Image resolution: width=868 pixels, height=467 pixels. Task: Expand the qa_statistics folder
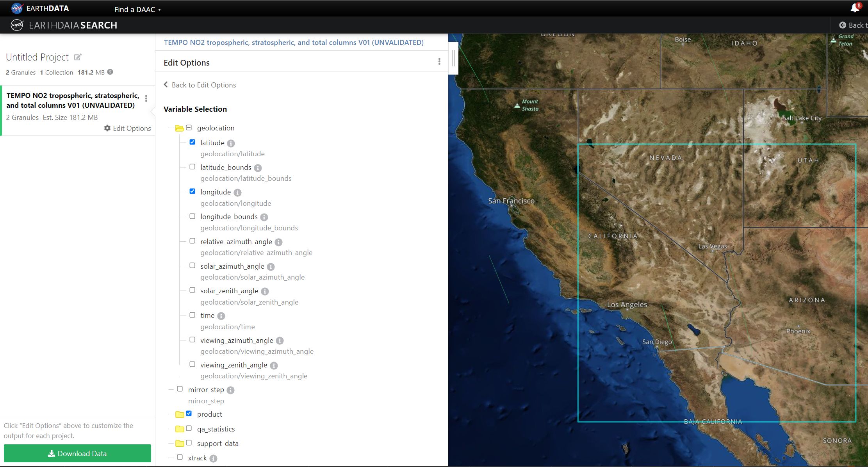(x=180, y=429)
